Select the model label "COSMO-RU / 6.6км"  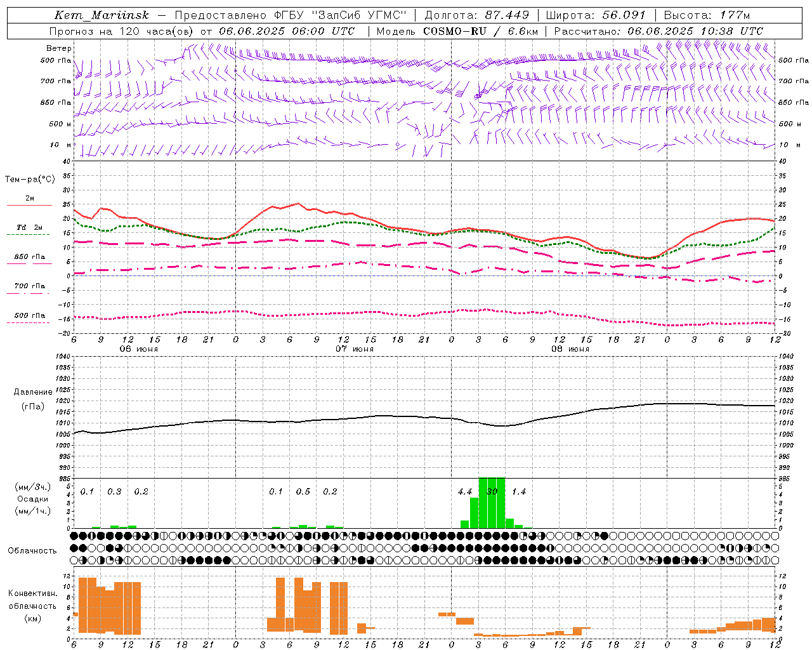tap(481, 31)
